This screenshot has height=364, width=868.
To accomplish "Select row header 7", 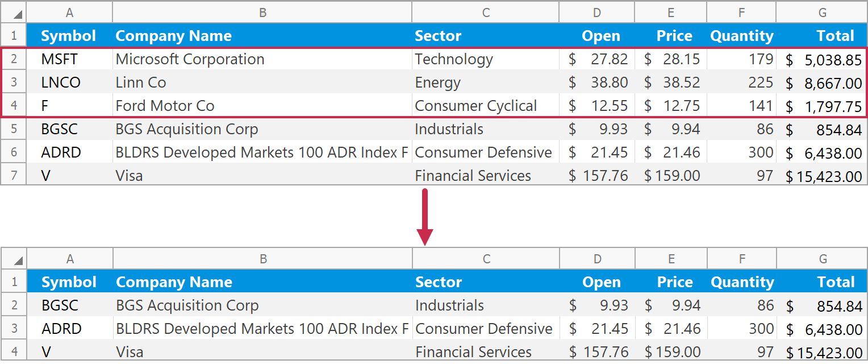I will [x=14, y=175].
